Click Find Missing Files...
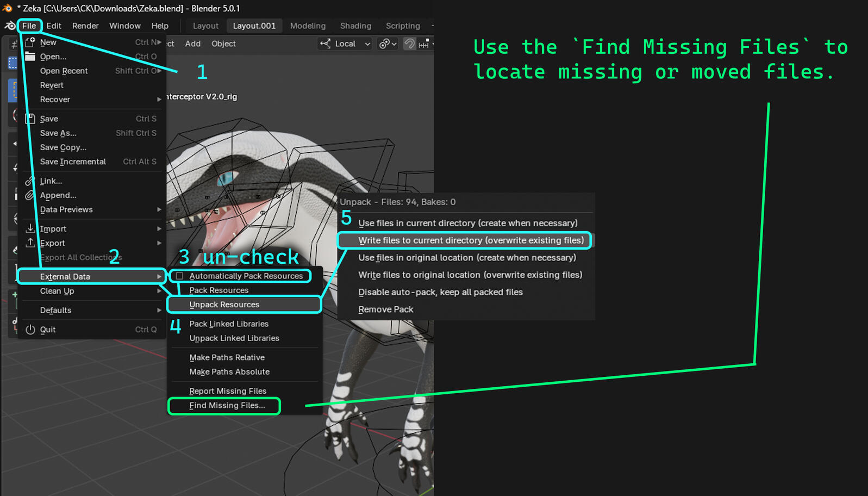This screenshot has width=868, height=496. click(227, 405)
